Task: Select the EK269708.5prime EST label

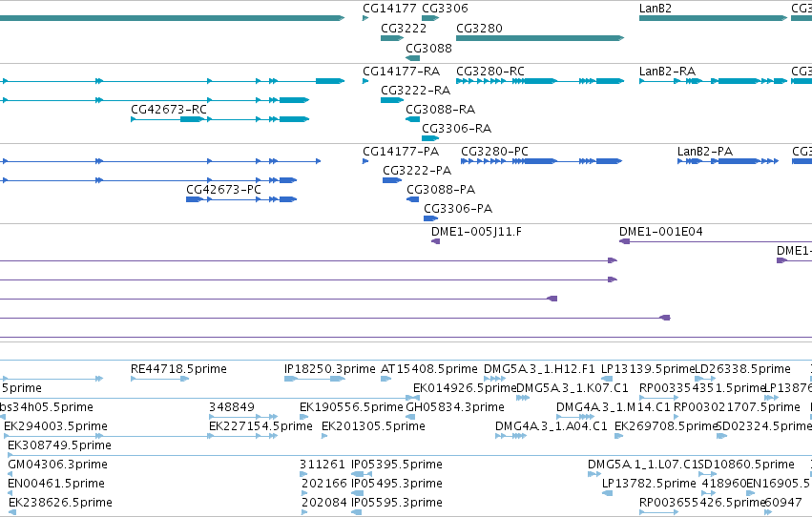Action: click(x=666, y=426)
